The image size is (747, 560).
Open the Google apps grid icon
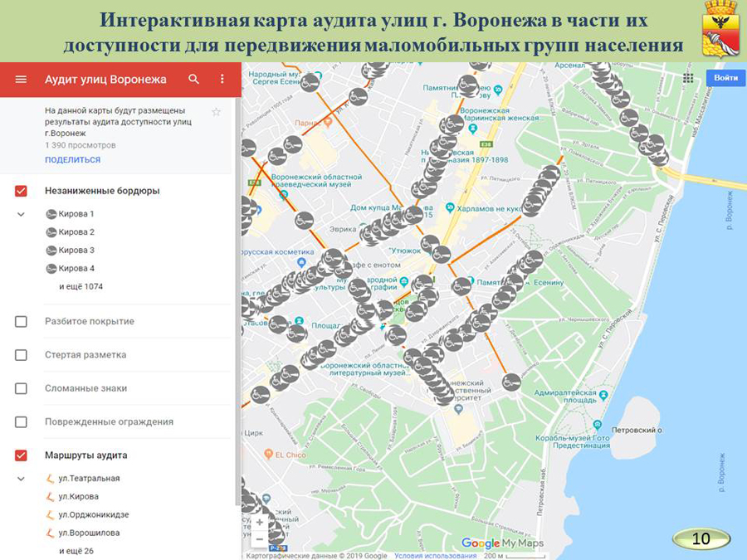click(x=688, y=78)
